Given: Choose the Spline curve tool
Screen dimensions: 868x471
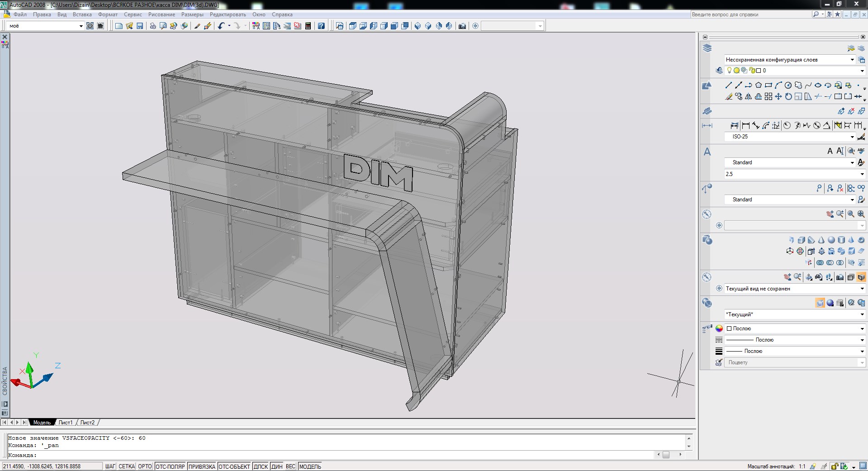Looking at the screenshot, I should 808,85.
